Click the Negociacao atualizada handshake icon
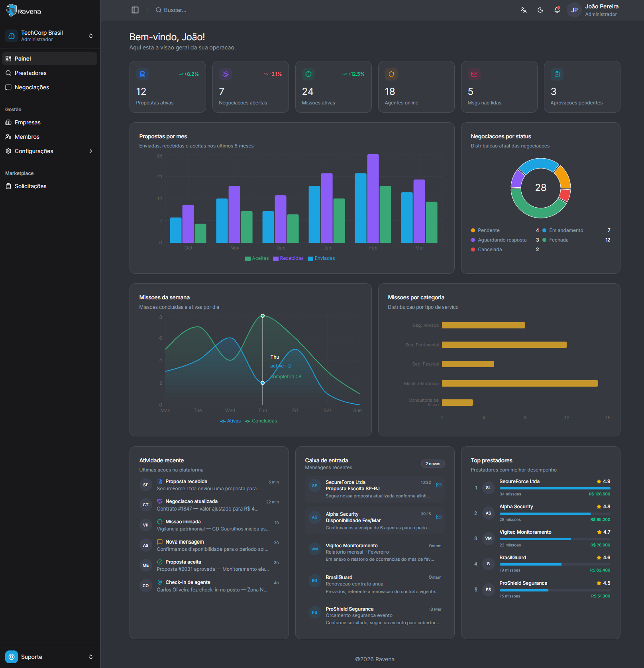Viewport: 644px width, 668px height. [x=160, y=501]
